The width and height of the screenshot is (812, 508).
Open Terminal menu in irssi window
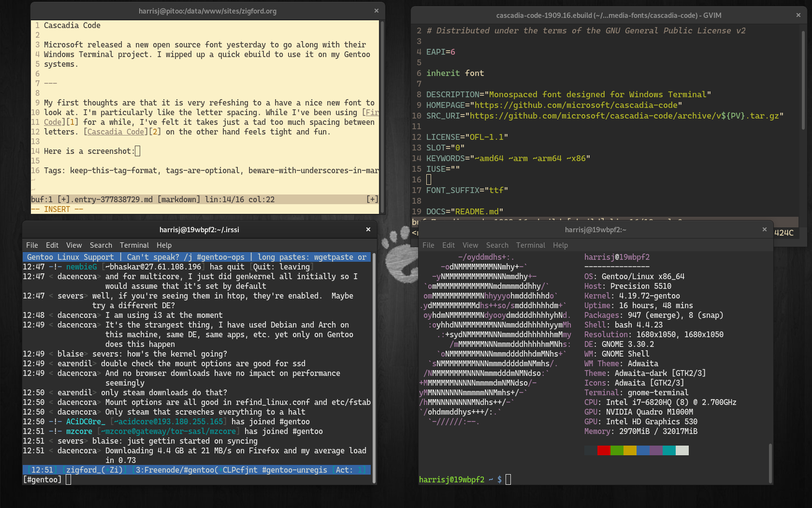point(134,245)
